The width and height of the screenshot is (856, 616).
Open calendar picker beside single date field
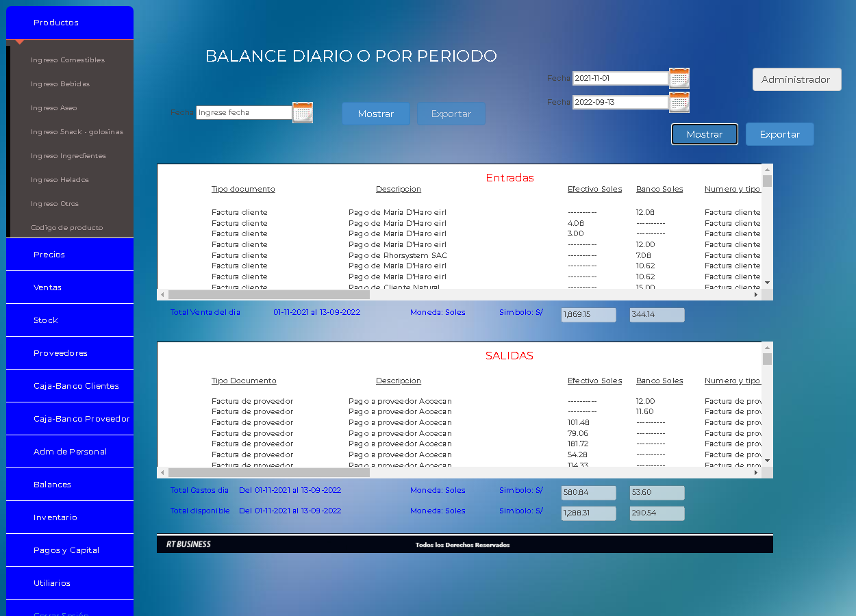click(302, 112)
